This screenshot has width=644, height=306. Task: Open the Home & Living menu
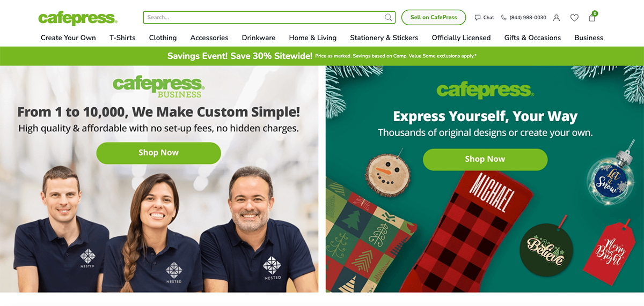[313, 38]
